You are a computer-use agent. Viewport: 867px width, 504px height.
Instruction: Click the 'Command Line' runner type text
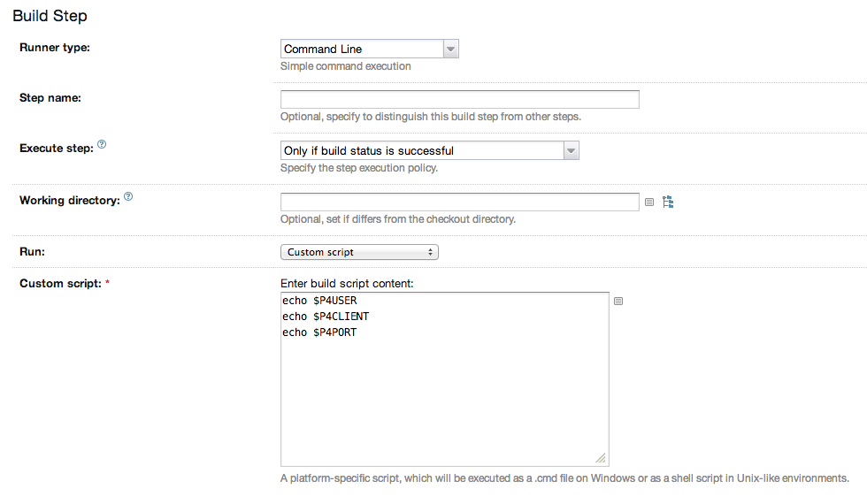click(323, 49)
